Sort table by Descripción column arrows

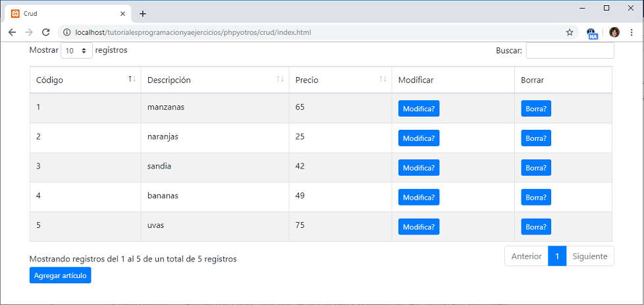(x=280, y=79)
